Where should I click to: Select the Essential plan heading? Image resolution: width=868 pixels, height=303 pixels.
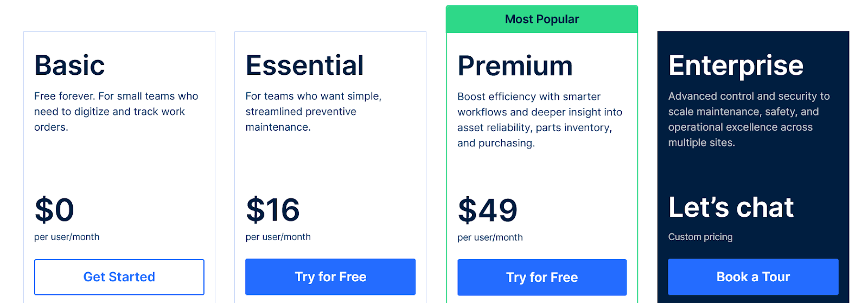[304, 66]
